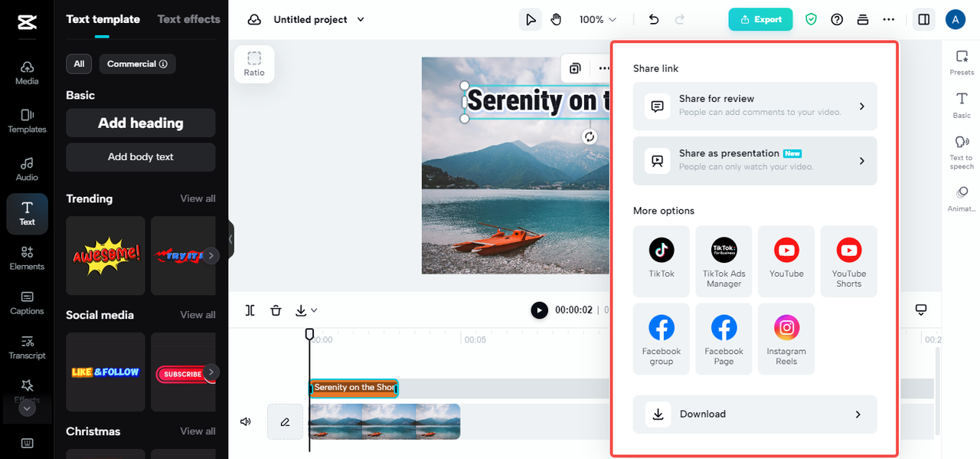Viewport: 980px width, 459px height.
Task: Share to TikTok
Action: coord(661,261)
